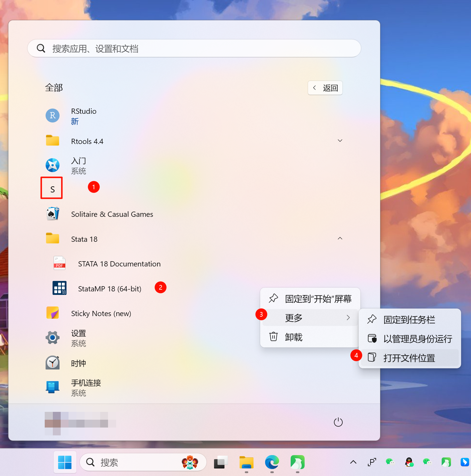Click the Rtools 4.4 label
The height and width of the screenshot is (476, 471).
(x=87, y=141)
